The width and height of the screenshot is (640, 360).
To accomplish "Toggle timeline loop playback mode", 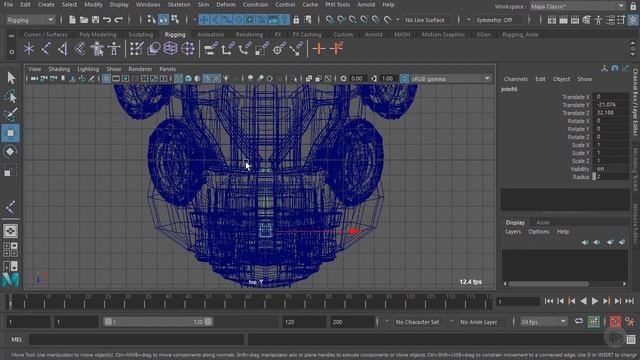I will tap(579, 322).
